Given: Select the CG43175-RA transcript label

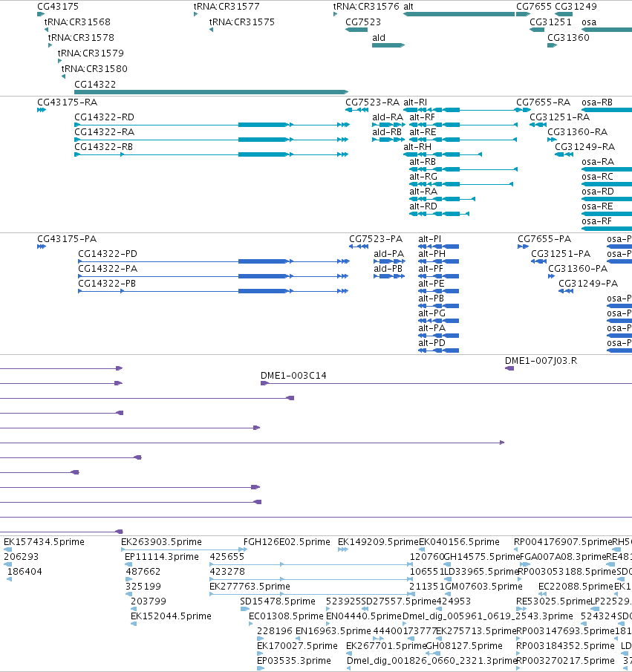Looking at the screenshot, I should click(x=68, y=102).
